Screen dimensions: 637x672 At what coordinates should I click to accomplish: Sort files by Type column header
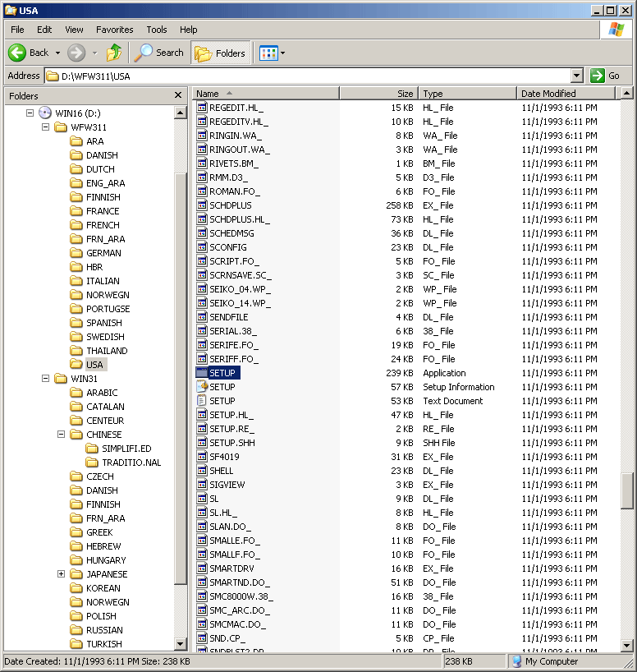pos(467,94)
